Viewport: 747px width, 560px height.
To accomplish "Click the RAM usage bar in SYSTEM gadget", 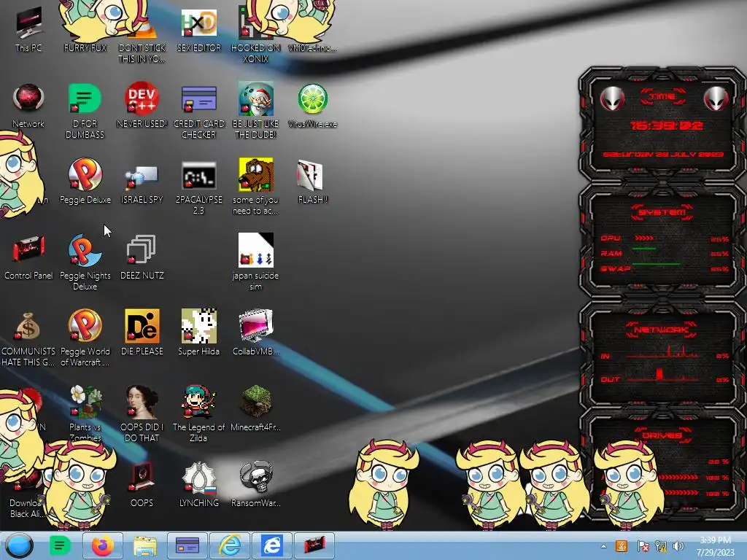I will click(644, 249).
